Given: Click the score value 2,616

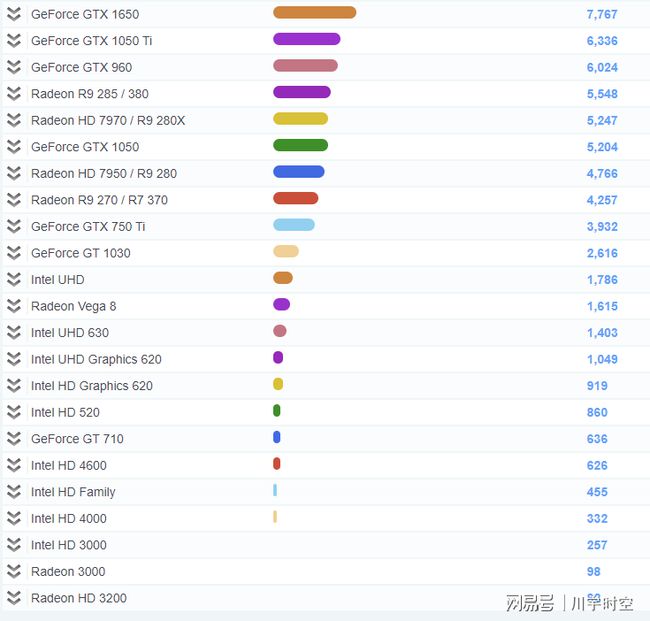Looking at the screenshot, I should click(x=602, y=253).
